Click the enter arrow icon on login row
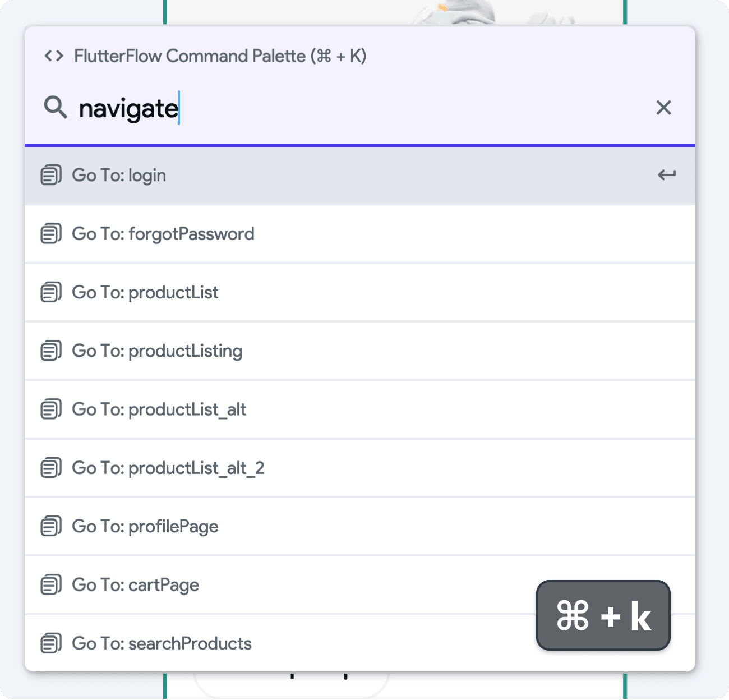729x700 pixels. click(x=666, y=176)
